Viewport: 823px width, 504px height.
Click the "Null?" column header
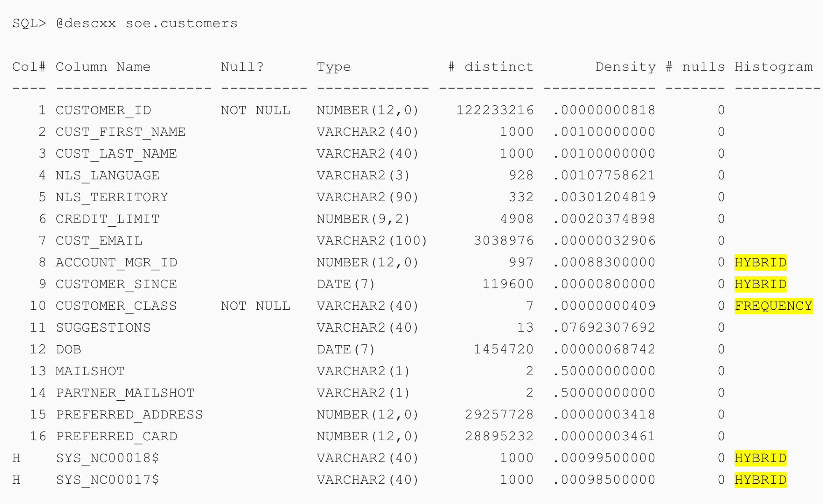click(x=242, y=67)
